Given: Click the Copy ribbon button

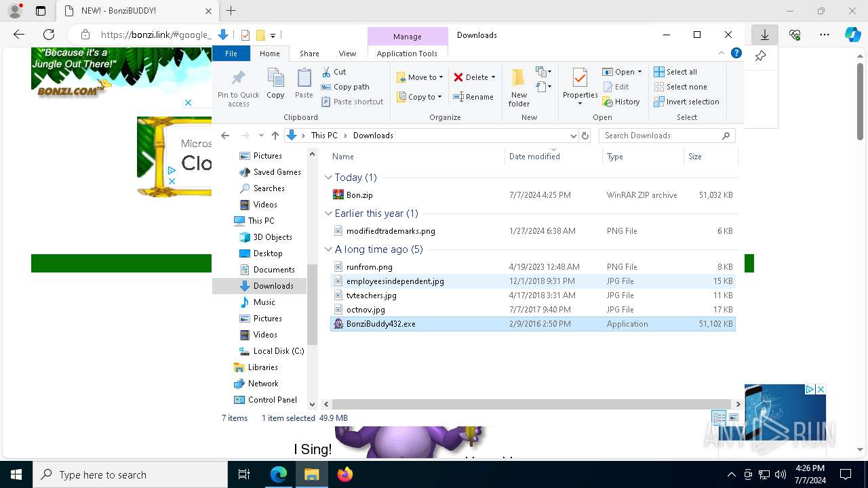Looking at the screenshot, I should pyautogui.click(x=275, y=84).
